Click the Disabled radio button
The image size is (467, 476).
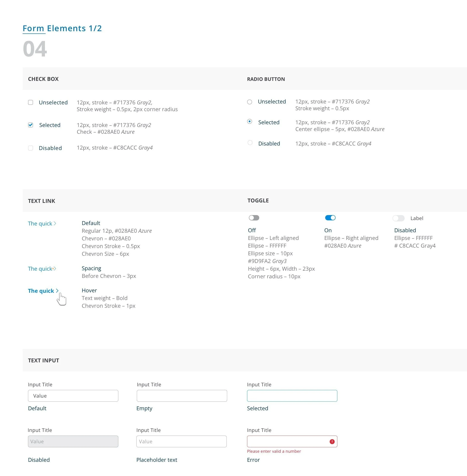(x=250, y=143)
